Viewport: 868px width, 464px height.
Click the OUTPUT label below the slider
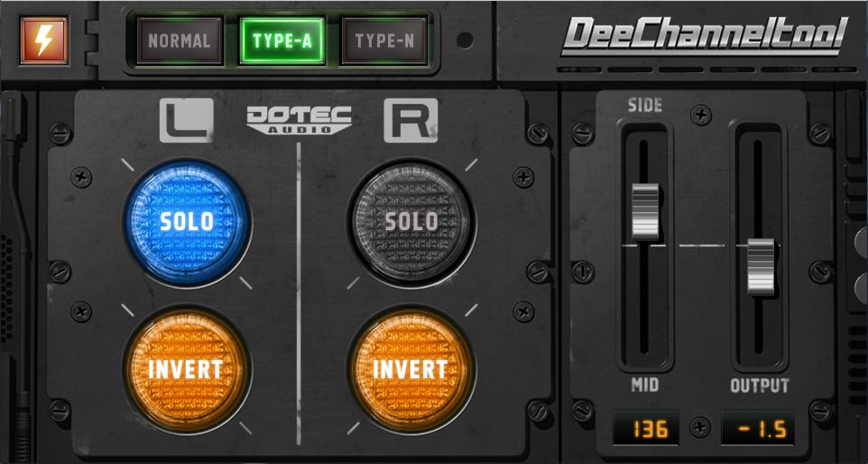[x=760, y=385]
